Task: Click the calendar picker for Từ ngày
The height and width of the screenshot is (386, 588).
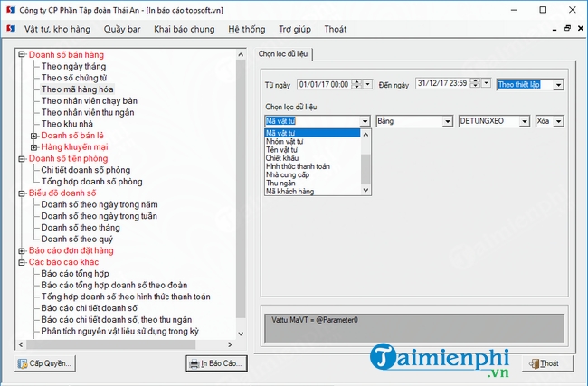Action: (368, 85)
